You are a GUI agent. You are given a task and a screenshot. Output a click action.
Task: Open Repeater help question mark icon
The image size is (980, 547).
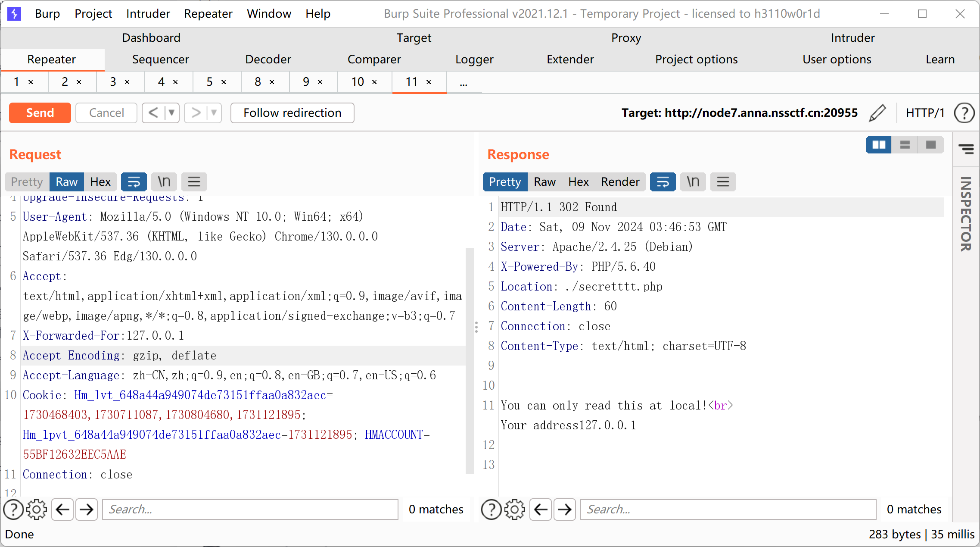point(964,113)
